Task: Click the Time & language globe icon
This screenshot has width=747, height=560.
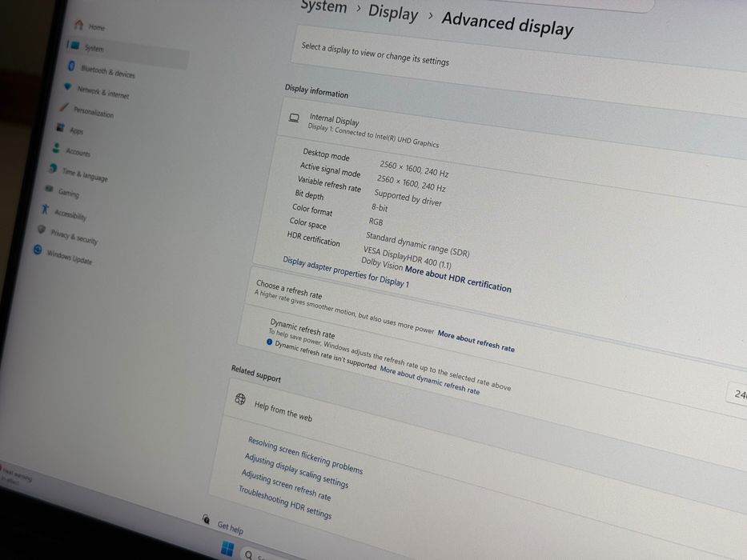Action: (x=53, y=168)
